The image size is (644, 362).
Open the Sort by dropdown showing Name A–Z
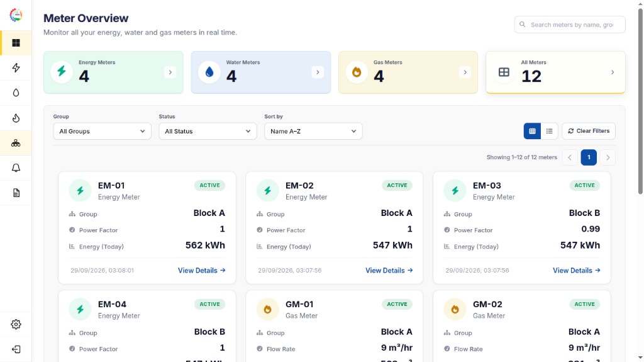tap(313, 131)
